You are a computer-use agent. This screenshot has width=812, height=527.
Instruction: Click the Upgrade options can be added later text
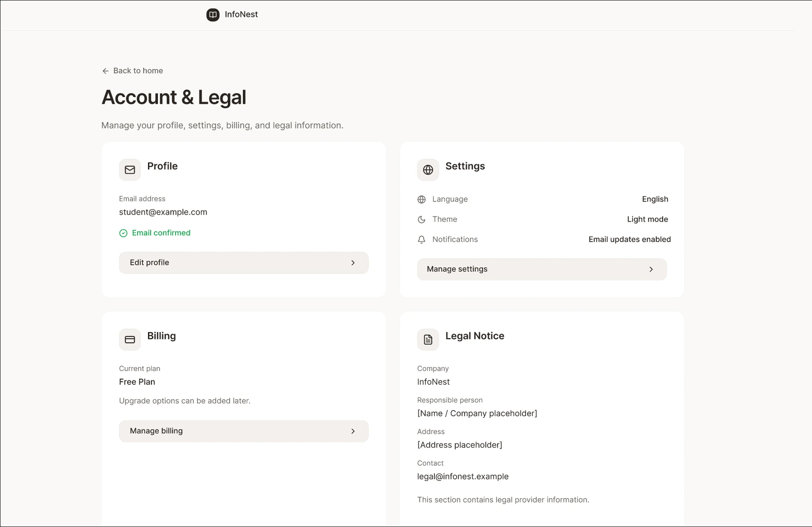tap(185, 401)
